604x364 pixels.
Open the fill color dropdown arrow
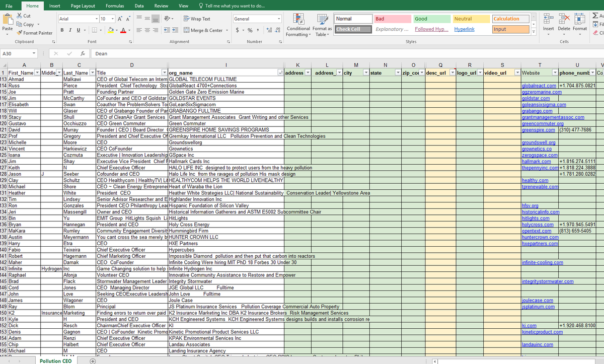coord(118,30)
